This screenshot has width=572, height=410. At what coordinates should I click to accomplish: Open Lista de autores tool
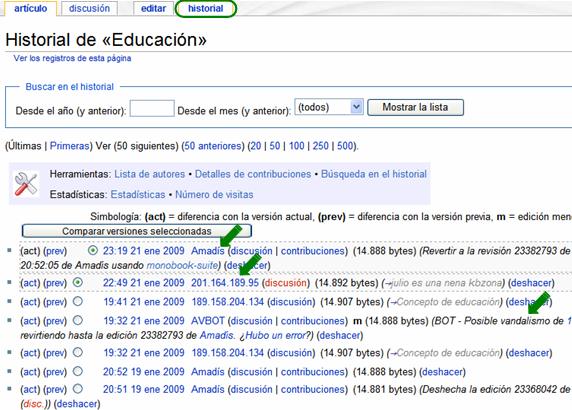(150, 174)
